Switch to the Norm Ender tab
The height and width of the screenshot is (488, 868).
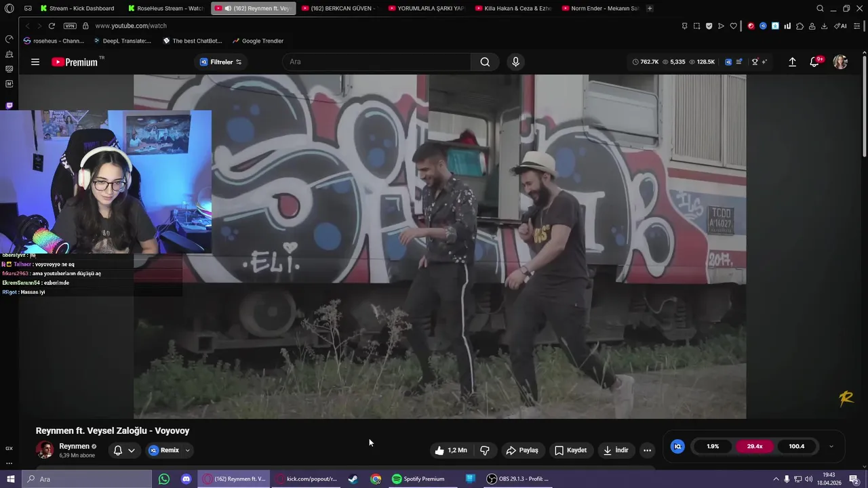600,8
